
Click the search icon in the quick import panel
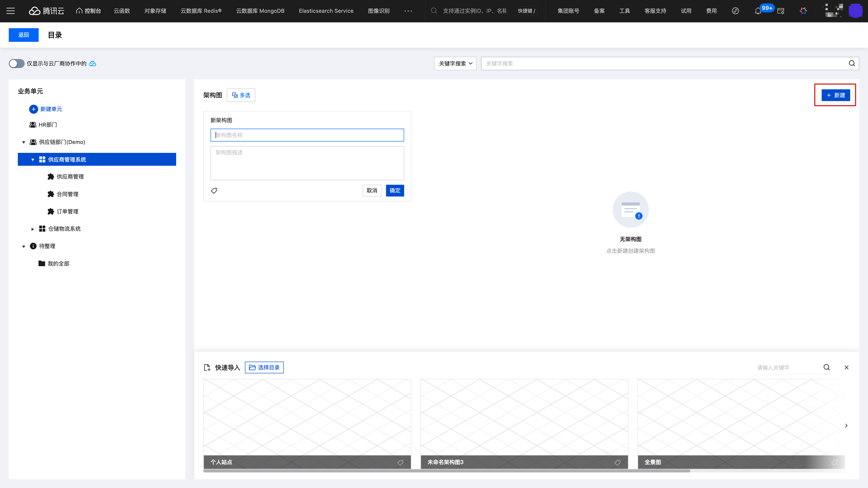pos(826,367)
